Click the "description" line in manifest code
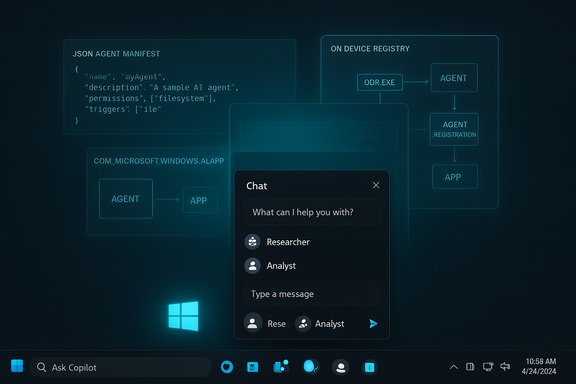This screenshot has width=576, height=384. [162, 87]
